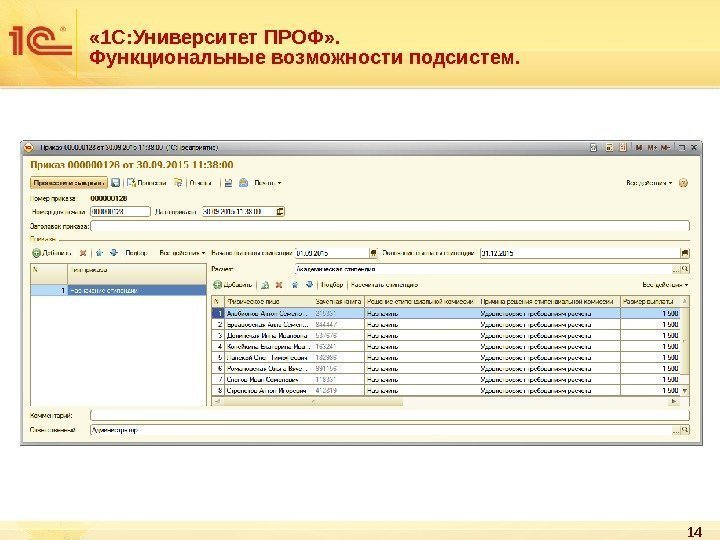Click the printer icon beside 'Печать'
This screenshot has height=540, width=720.
click(243, 183)
